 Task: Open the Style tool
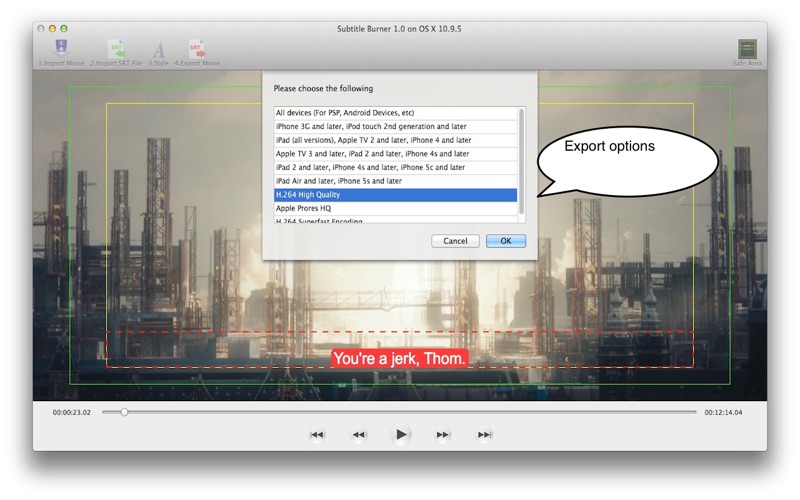[x=158, y=53]
